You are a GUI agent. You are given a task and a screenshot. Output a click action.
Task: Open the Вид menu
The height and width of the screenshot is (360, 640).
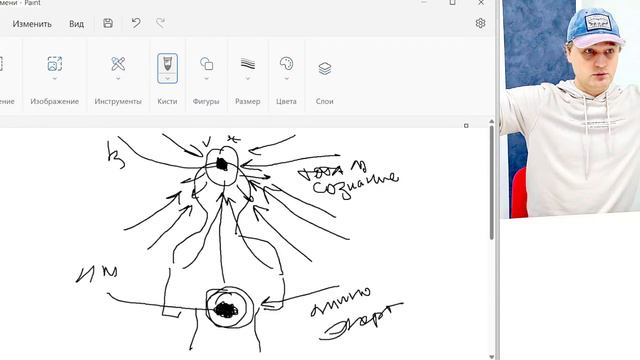click(x=76, y=24)
